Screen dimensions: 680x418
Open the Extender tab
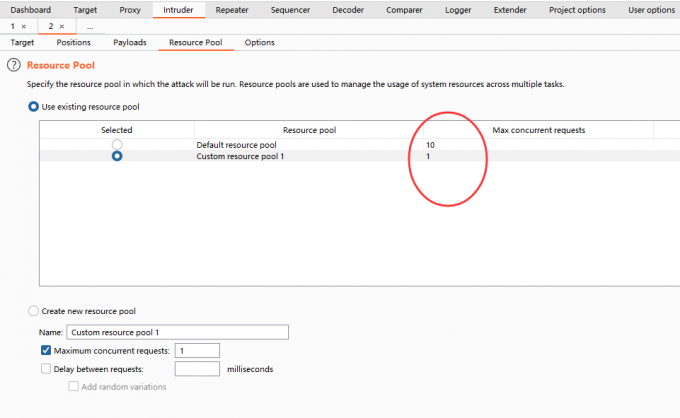(510, 10)
